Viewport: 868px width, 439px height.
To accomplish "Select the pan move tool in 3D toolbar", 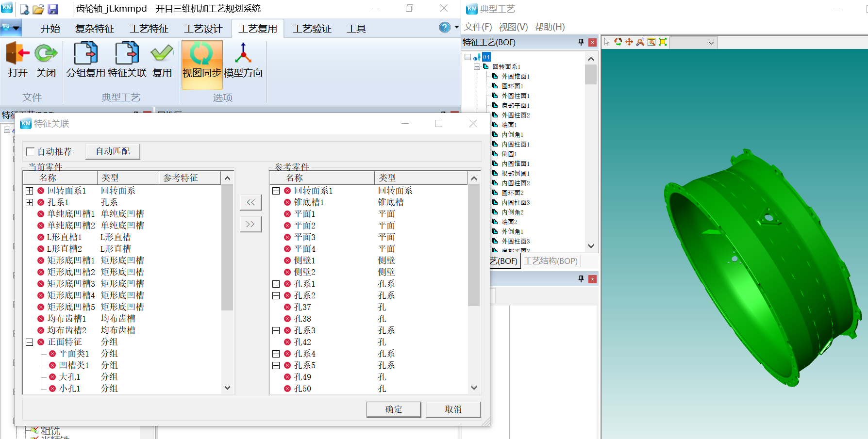I will [629, 42].
